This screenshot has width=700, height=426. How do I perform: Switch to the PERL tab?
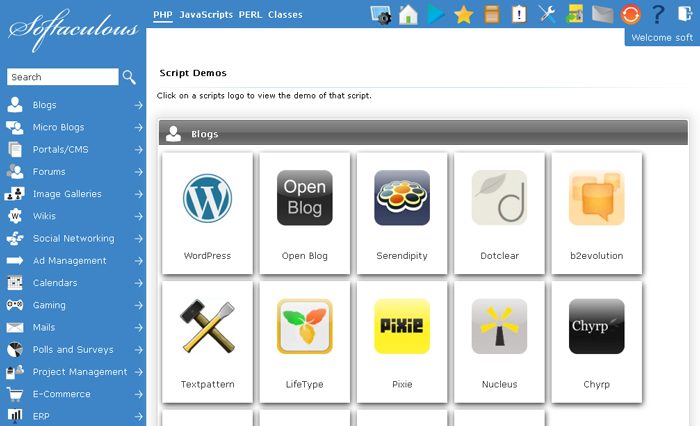tap(250, 15)
